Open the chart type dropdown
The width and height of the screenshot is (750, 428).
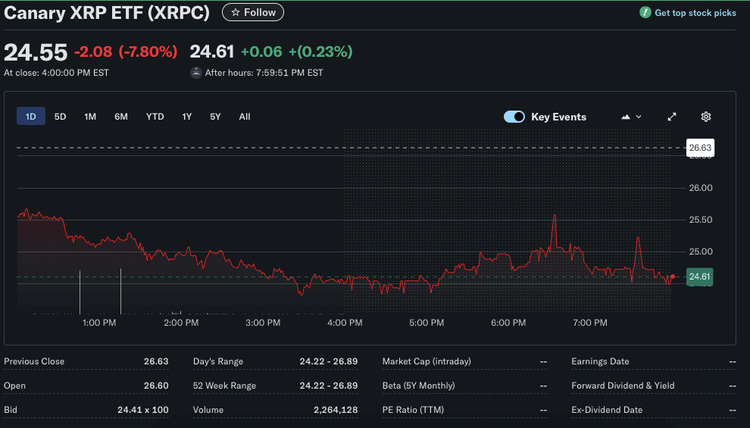(631, 117)
